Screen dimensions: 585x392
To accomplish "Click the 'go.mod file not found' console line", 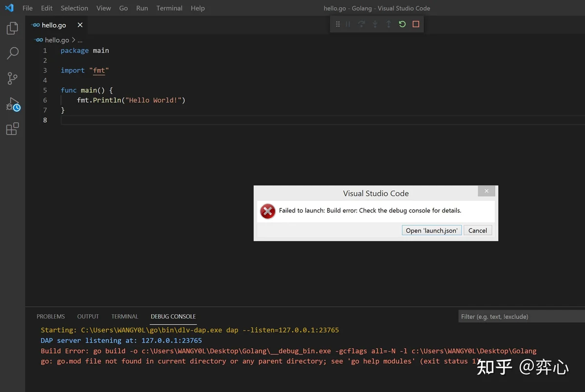I will tap(261, 361).
